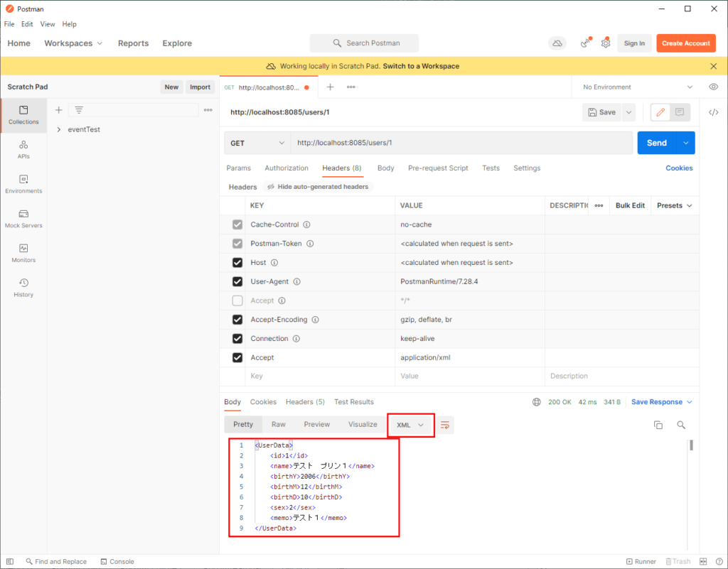Click the settings gear icon
The image size is (728, 569).
pyautogui.click(x=606, y=43)
